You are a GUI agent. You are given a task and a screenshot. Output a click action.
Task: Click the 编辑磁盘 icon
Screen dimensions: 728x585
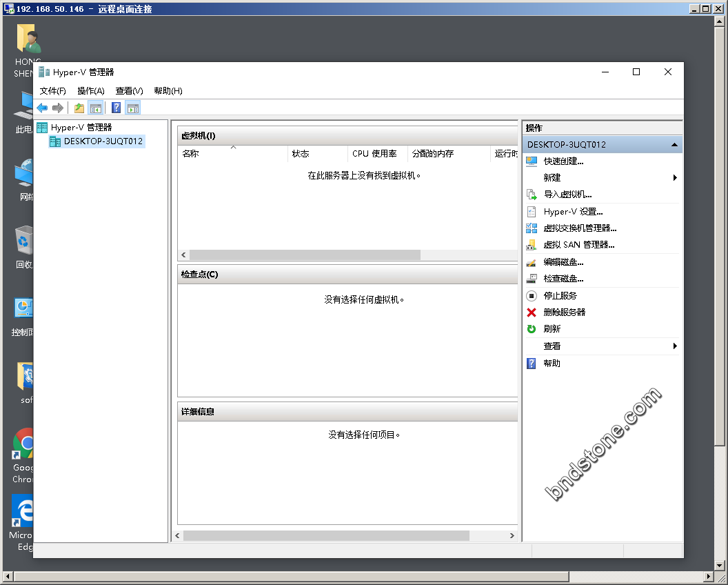(x=532, y=263)
